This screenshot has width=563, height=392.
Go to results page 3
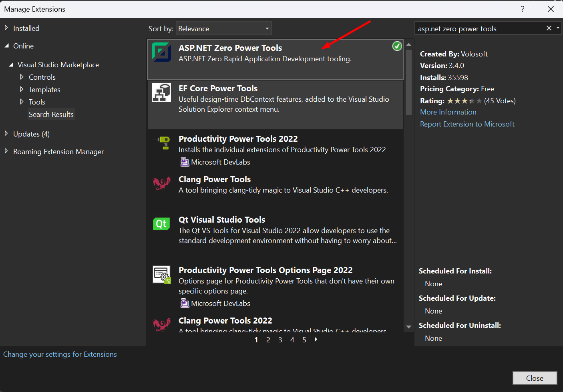pyautogui.click(x=280, y=340)
